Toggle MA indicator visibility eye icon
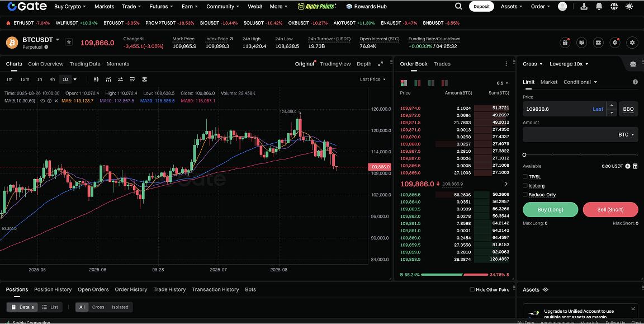Screen dimensions: 644x324 tap(42, 101)
